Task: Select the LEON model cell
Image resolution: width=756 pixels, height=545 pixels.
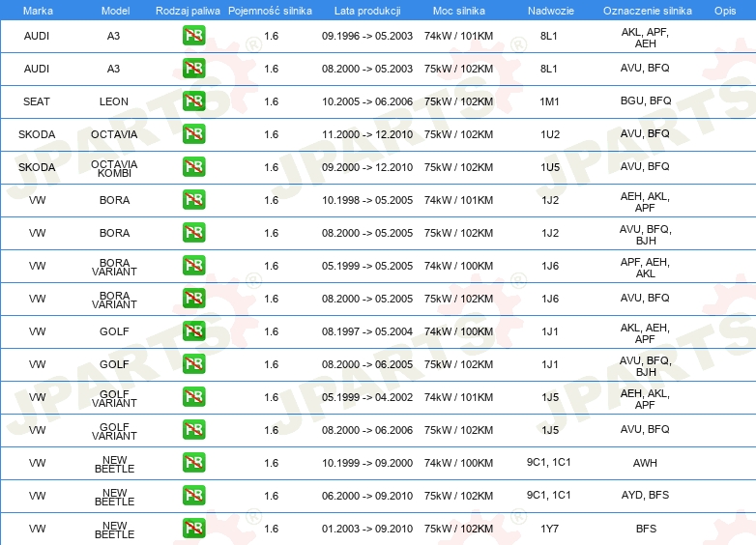Action: tap(114, 101)
